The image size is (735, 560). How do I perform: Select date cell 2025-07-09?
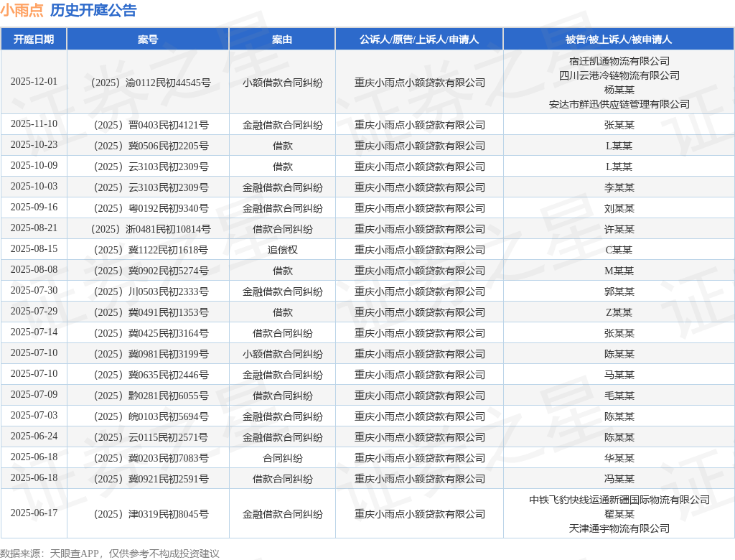coord(34,394)
